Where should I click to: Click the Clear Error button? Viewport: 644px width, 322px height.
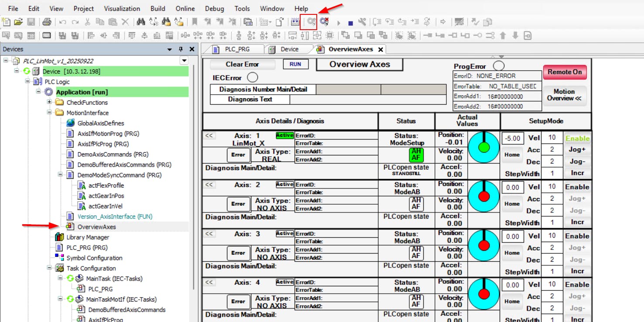242,65
